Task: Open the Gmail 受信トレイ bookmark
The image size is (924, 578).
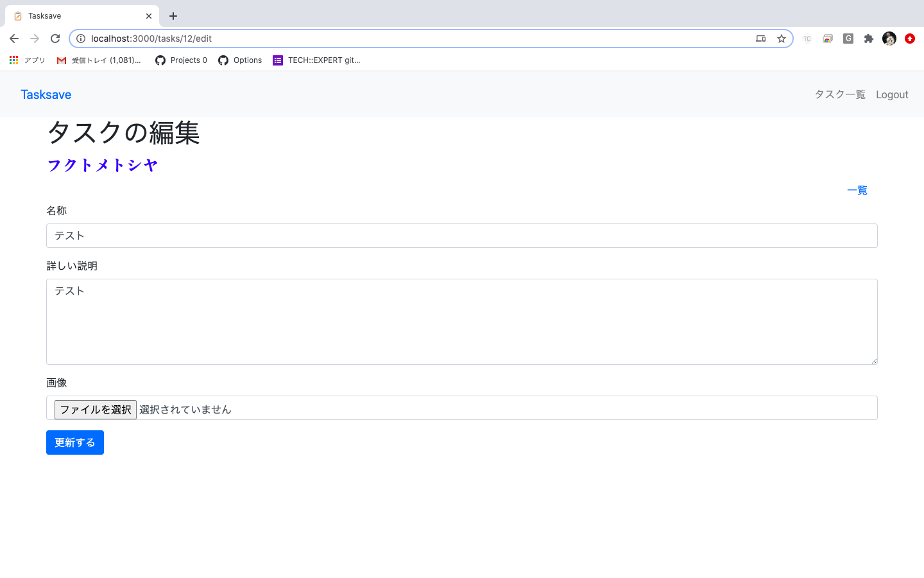Action: pos(99,60)
